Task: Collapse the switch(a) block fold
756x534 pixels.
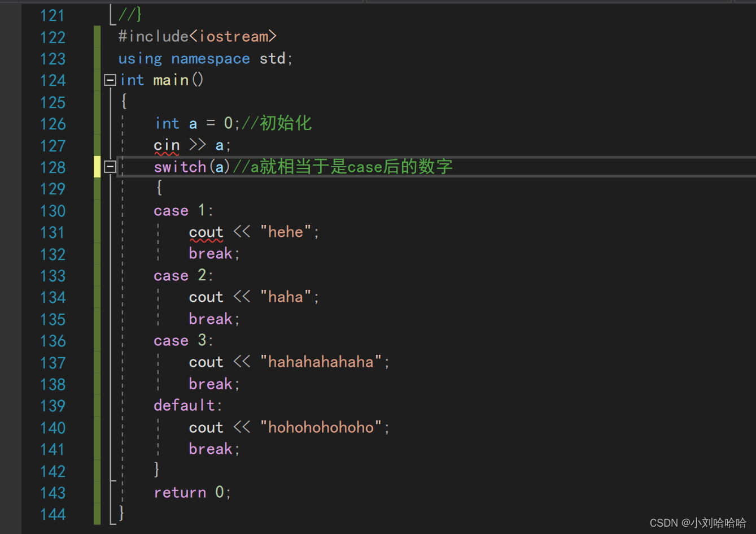Action: [x=110, y=167]
